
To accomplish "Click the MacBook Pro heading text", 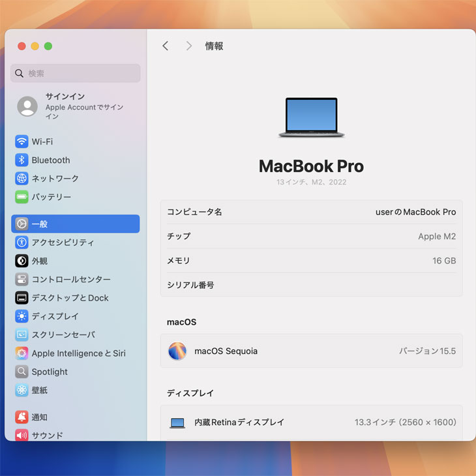I will 312,166.
